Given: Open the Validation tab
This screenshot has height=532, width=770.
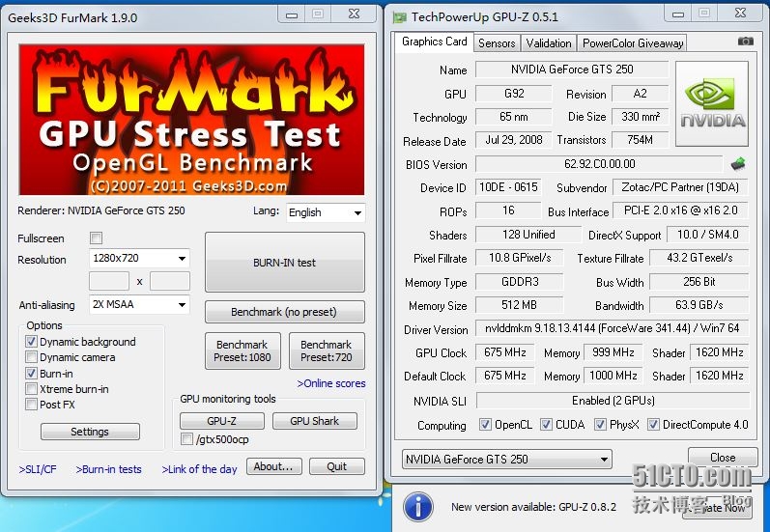Looking at the screenshot, I should [549, 43].
